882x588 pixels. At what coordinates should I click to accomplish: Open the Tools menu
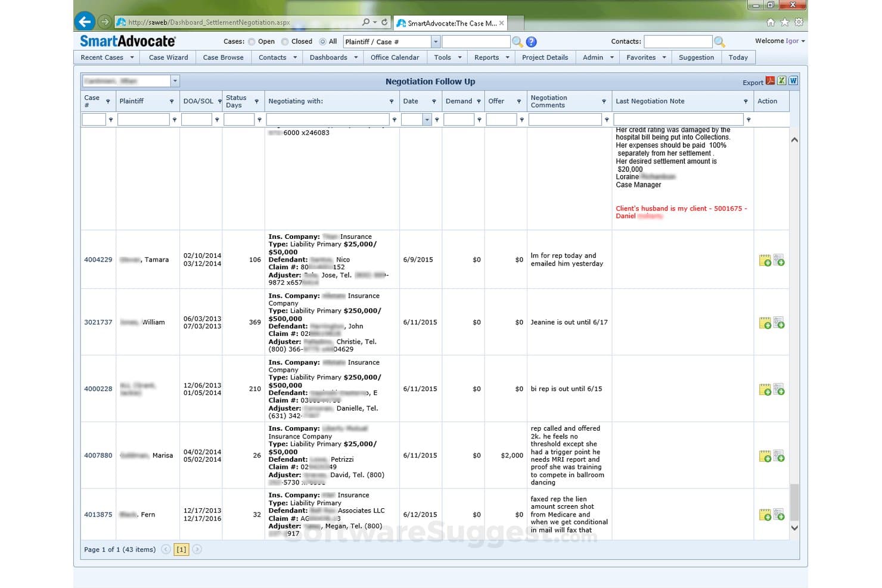[x=448, y=57]
